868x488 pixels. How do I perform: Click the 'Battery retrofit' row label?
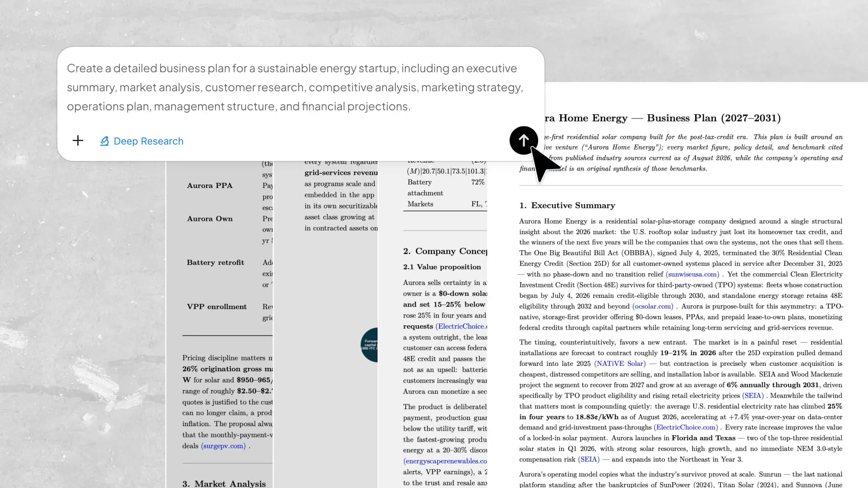[x=216, y=262]
